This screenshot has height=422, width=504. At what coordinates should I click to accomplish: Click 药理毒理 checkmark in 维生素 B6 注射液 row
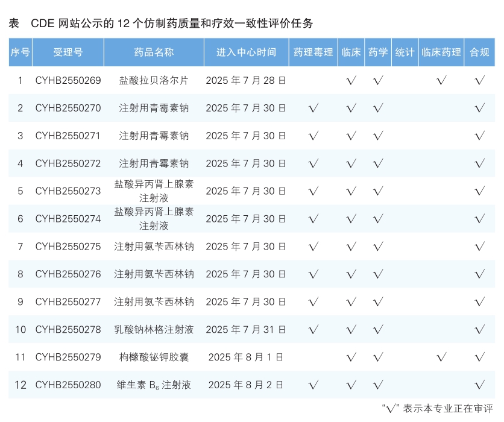313,385
